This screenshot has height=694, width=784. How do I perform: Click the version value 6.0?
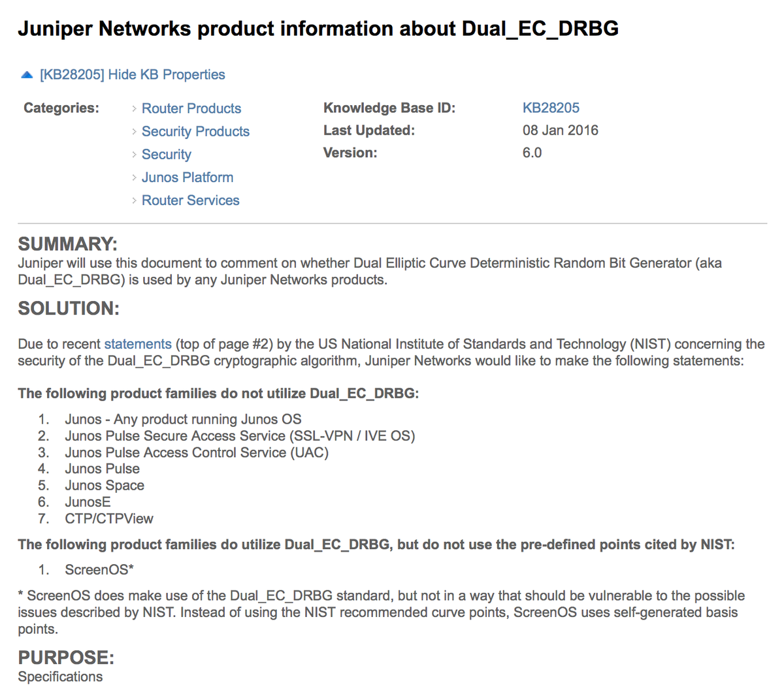pyautogui.click(x=532, y=153)
